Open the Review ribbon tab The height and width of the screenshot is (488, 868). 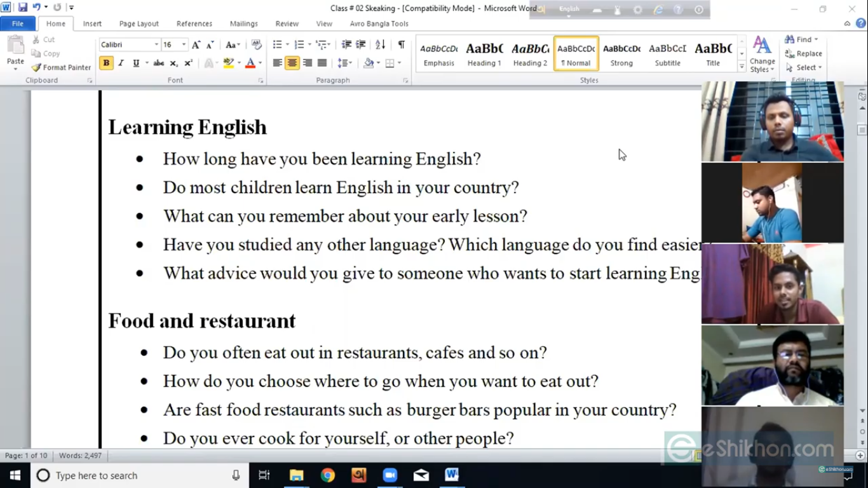(x=287, y=24)
